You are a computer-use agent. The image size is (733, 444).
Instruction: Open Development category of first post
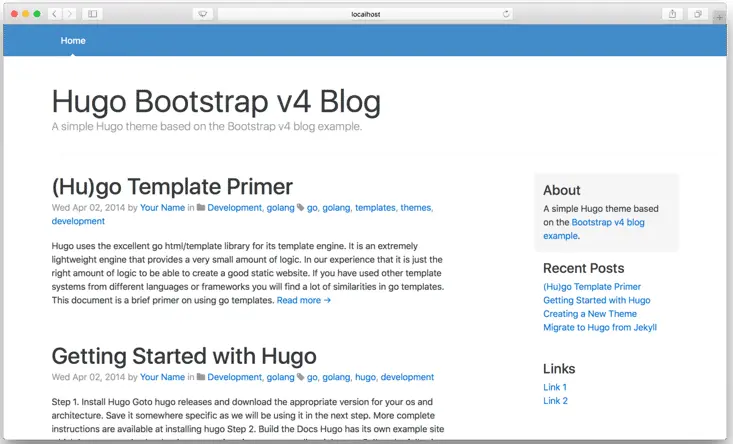[235, 208]
